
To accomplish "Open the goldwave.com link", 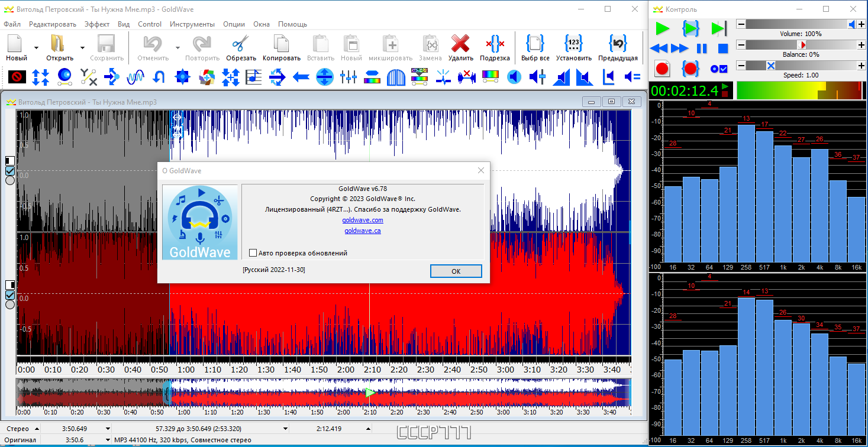I will click(x=363, y=220).
